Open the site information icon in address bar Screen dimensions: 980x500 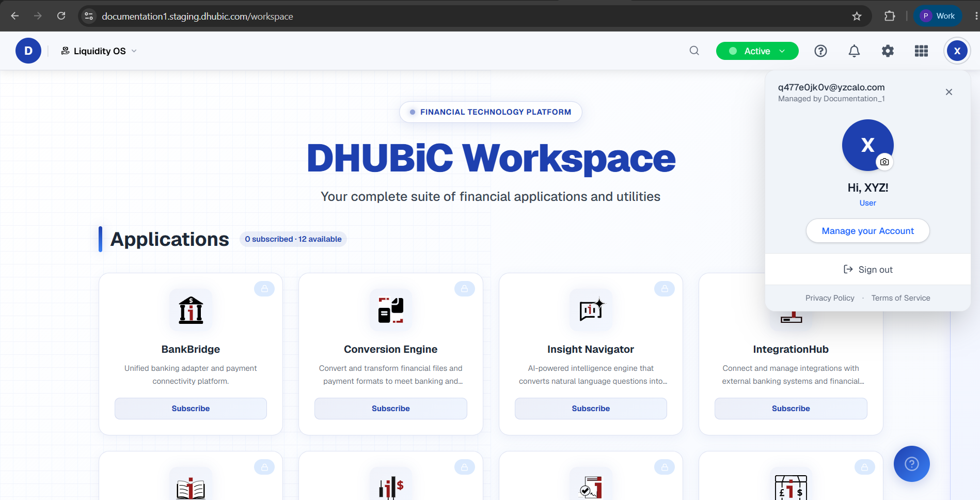tap(89, 16)
